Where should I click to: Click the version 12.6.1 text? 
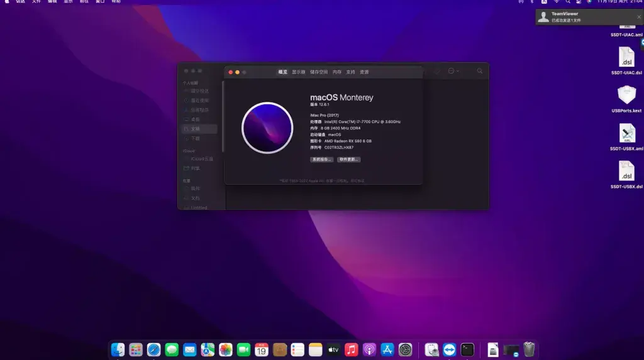[319, 105]
